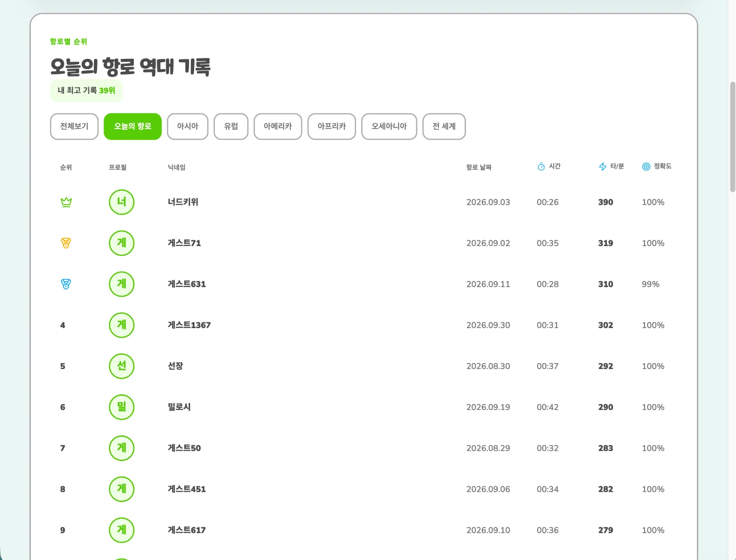Open 선장 profile avatar

coord(121,366)
